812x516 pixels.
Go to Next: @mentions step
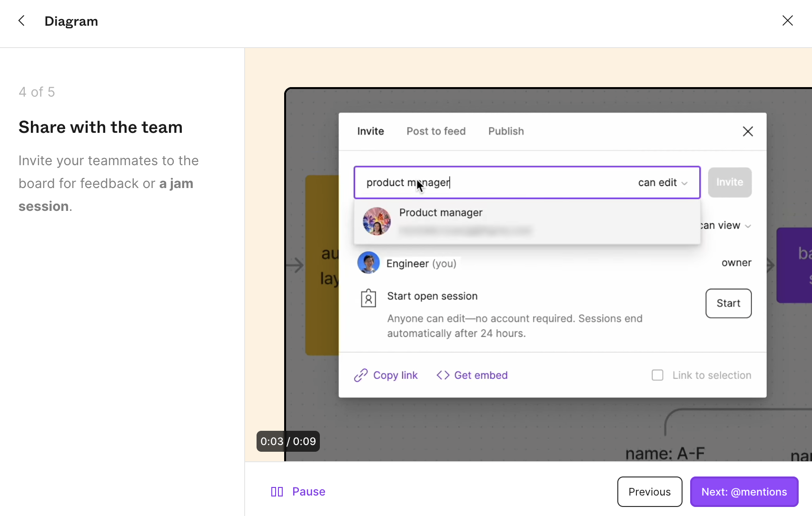point(744,492)
